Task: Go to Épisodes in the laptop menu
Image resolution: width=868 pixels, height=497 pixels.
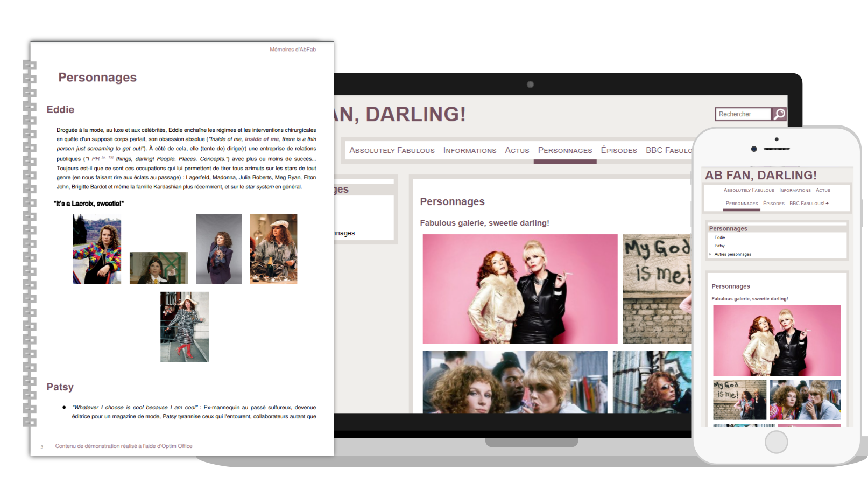Action: 619,150
